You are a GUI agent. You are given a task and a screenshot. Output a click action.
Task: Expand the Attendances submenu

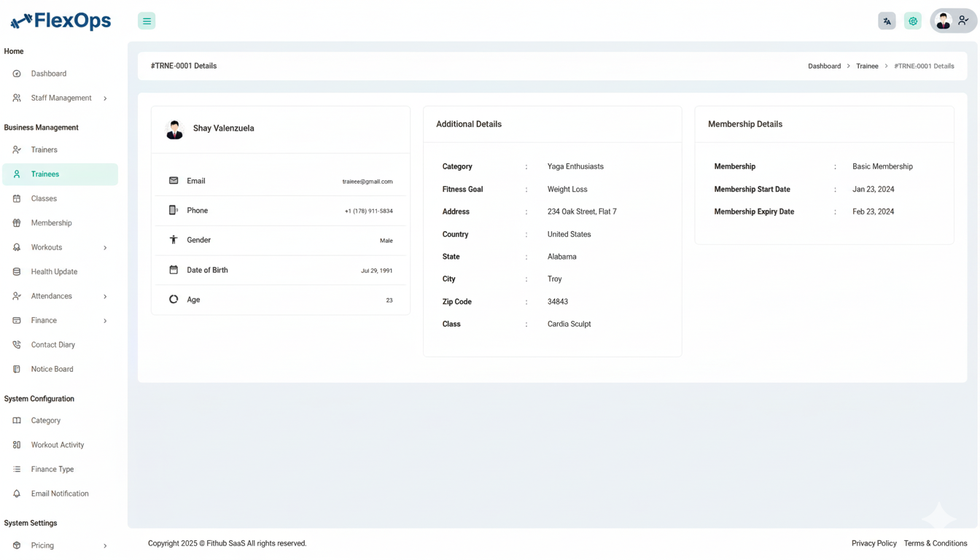click(105, 297)
